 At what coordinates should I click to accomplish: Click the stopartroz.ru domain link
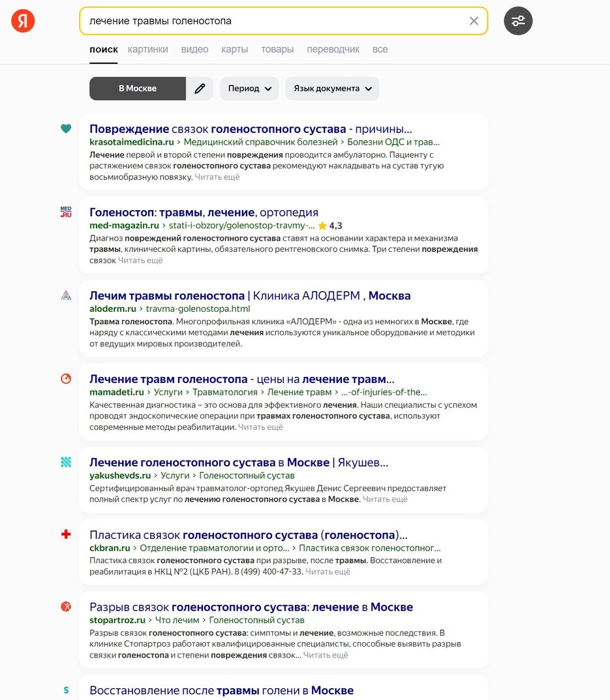tap(117, 620)
